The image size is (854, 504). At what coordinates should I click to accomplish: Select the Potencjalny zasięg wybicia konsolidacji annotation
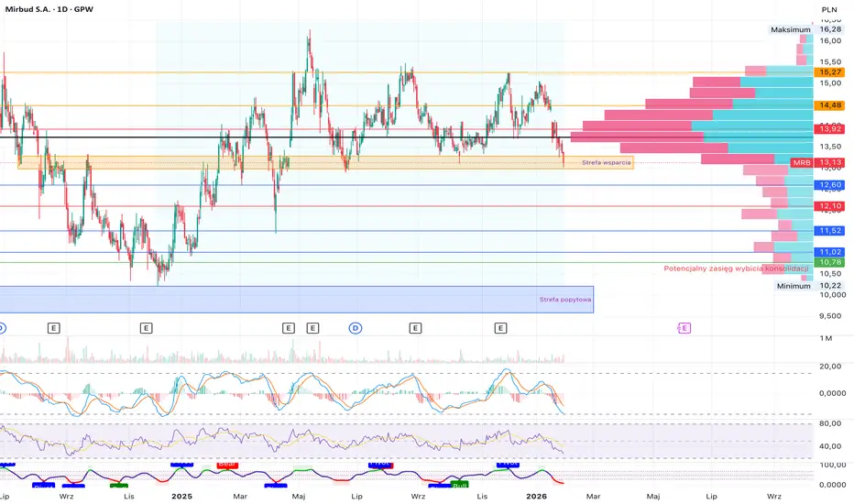pyautogui.click(x=736, y=268)
